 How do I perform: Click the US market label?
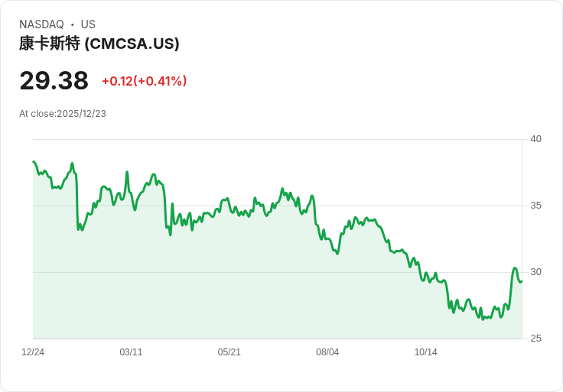pyautogui.click(x=88, y=24)
